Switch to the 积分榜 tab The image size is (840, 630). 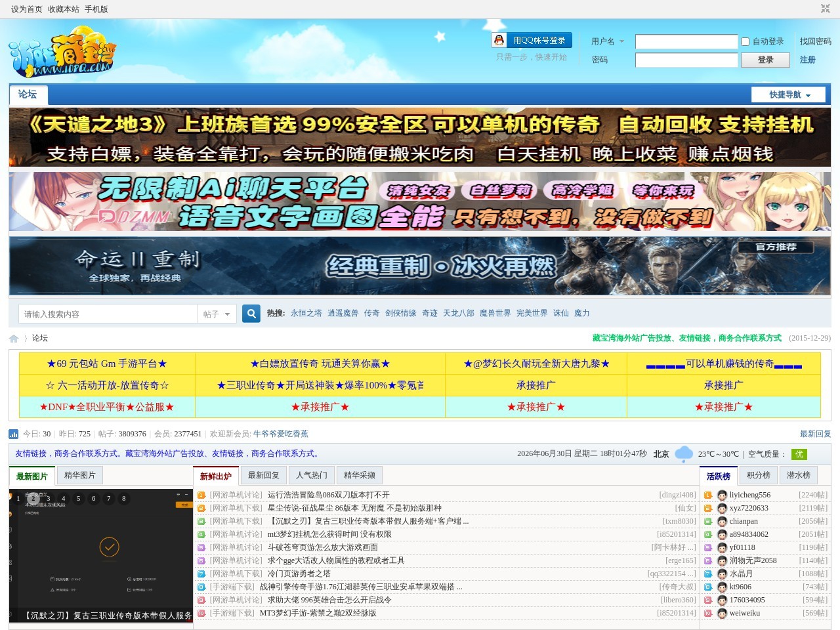[x=758, y=475]
